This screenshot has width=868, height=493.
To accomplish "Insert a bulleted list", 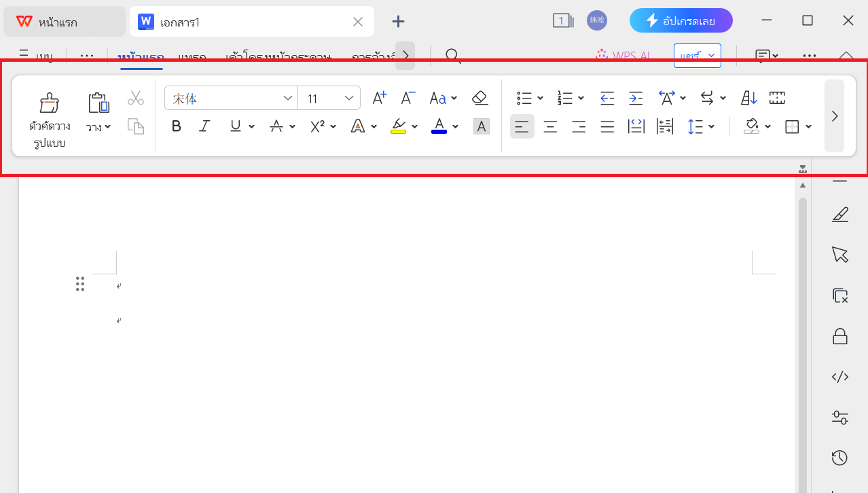I will pos(524,98).
